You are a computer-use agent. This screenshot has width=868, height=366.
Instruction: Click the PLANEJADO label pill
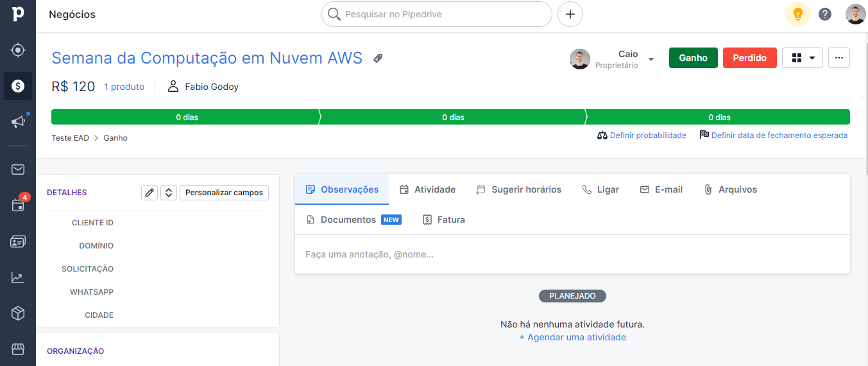[x=572, y=296]
